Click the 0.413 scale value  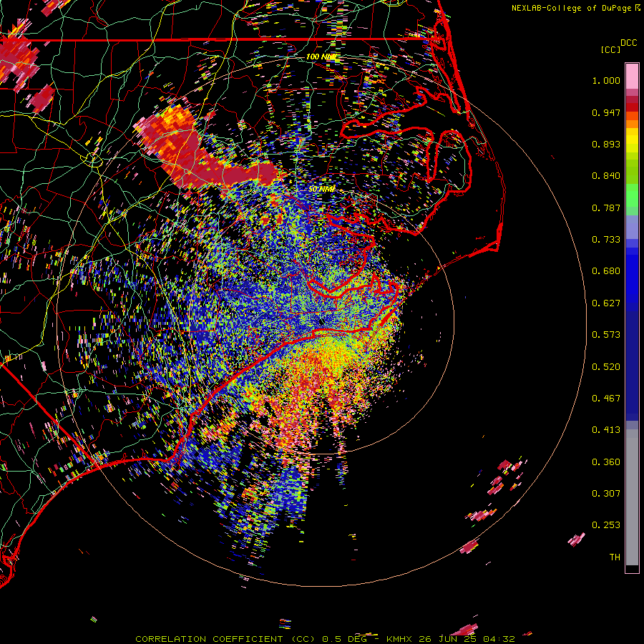coord(606,430)
